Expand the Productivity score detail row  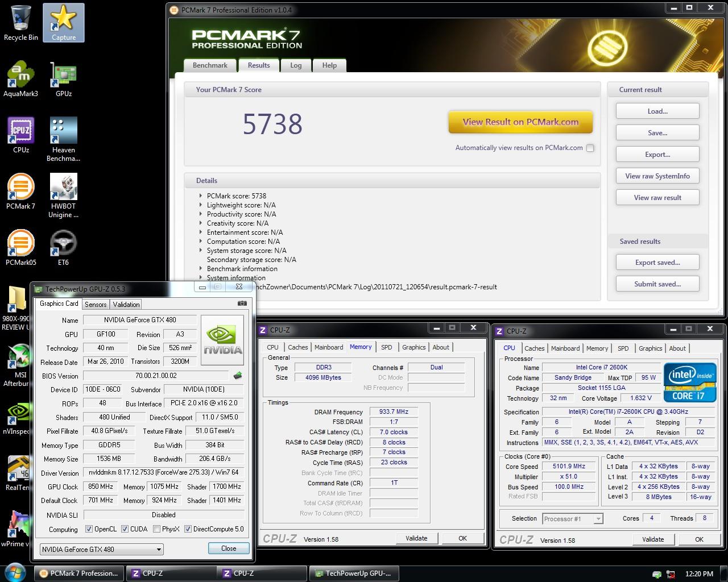[x=201, y=214]
